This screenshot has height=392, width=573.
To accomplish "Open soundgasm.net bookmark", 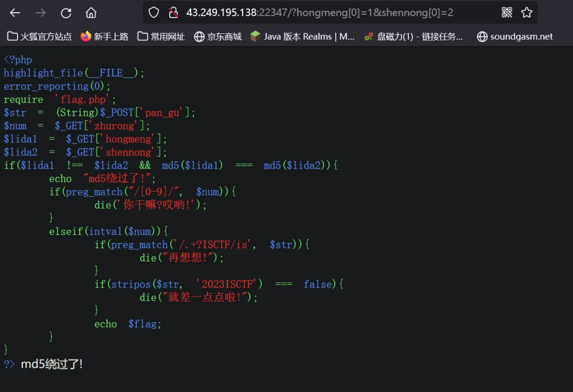I will [x=515, y=37].
